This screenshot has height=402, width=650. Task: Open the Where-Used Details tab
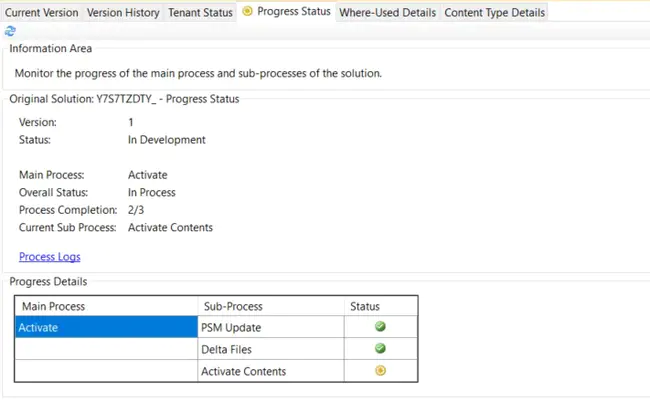tap(387, 13)
